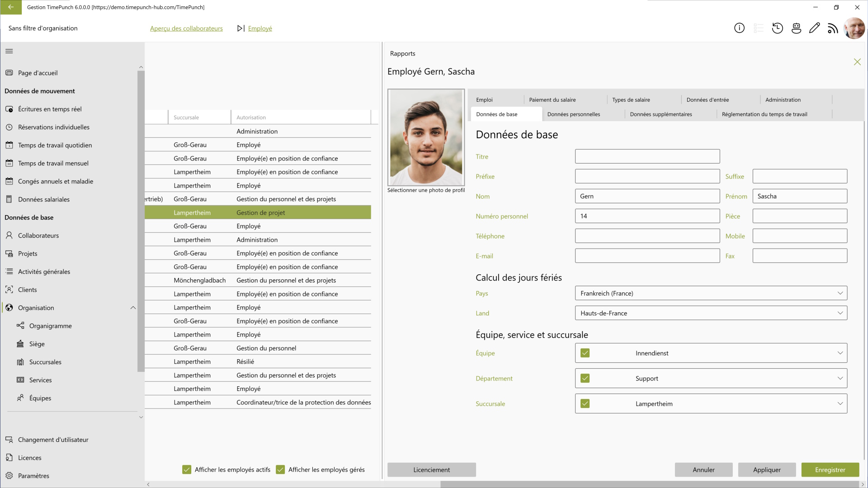Viewport: 868px width, 488px height.
Task: Open the clock history icon
Action: point(777,28)
